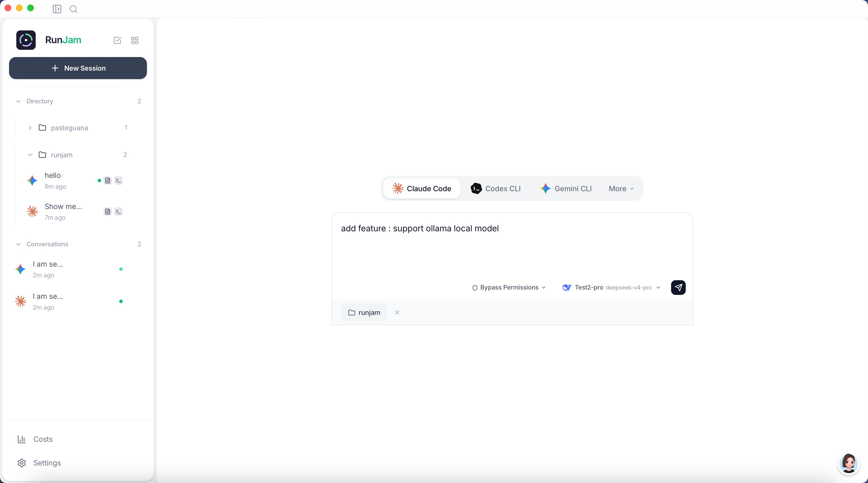Viewport: 868px width, 483px height.
Task: Collapse the Directory section
Action: [19, 101]
